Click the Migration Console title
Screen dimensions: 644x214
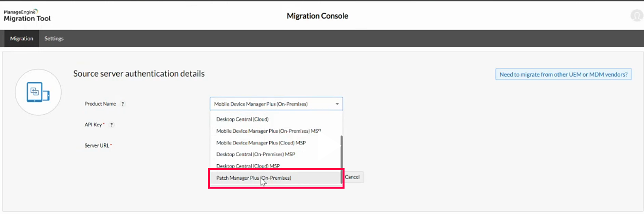click(317, 16)
